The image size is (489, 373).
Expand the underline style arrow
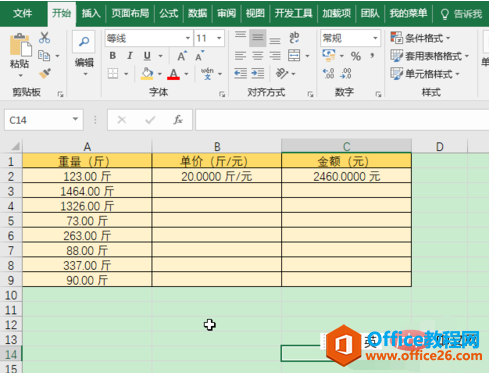160,56
